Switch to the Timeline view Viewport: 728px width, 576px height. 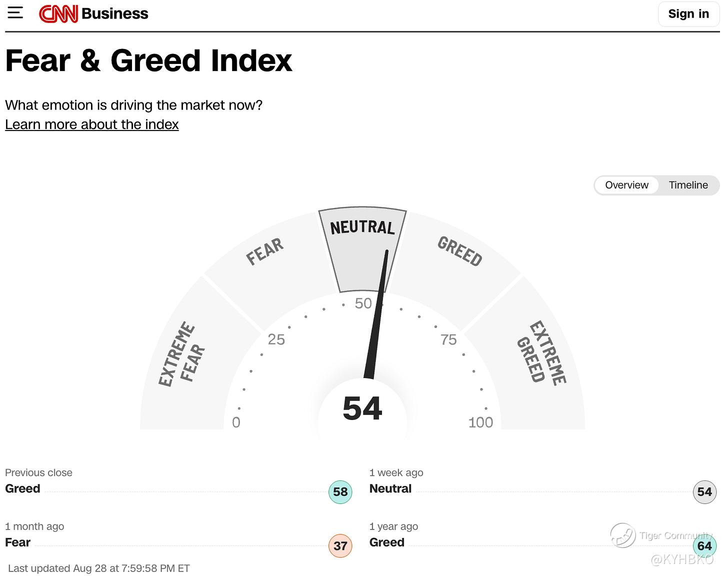pyautogui.click(x=688, y=185)
